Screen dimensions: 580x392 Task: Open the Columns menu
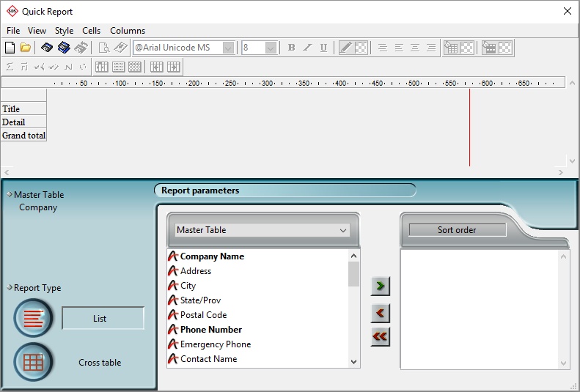128,31
